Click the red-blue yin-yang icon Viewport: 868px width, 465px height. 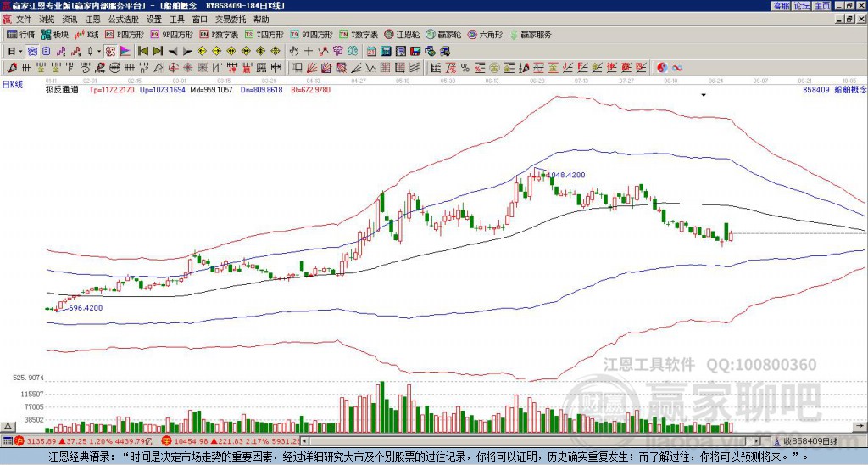662,68
